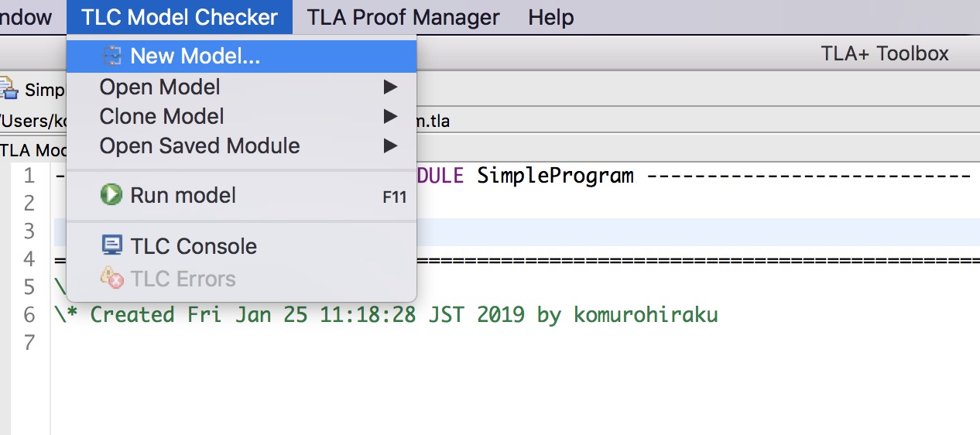Click line number 7 in the gutter
The width and height of the screenshot is (980, 435).
[29, 343]
